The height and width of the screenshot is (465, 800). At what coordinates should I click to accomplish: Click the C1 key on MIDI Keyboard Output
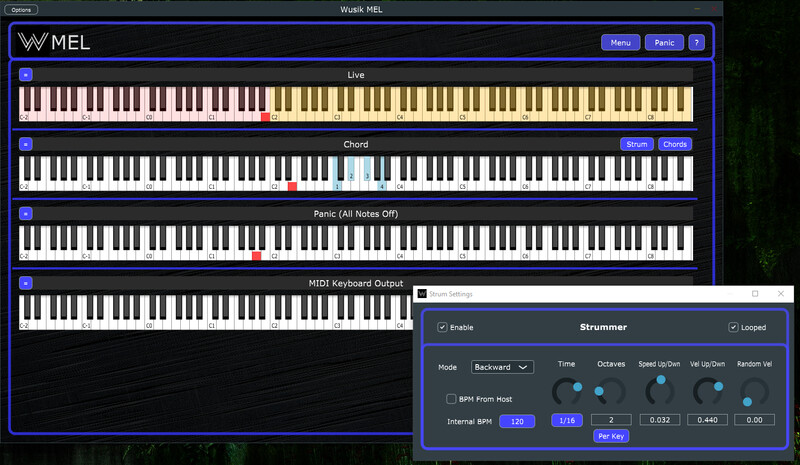[x=212, y=325]
